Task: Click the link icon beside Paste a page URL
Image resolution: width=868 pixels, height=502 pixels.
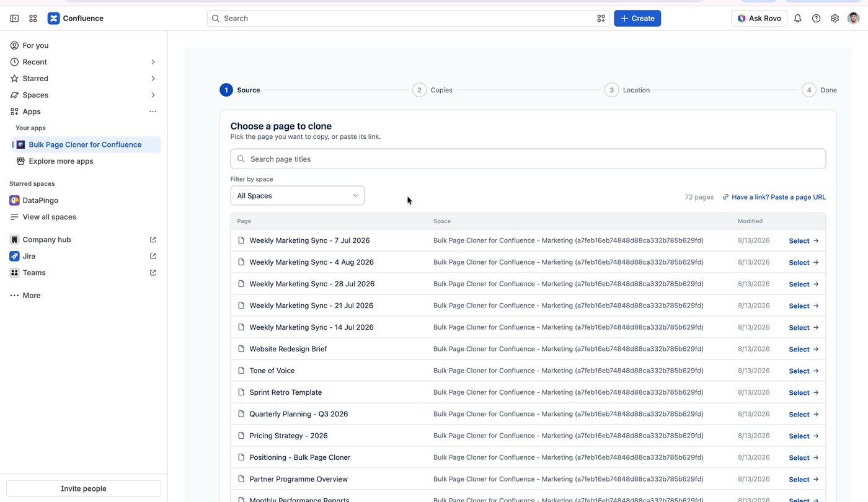Action: click(x=725, y=197)
